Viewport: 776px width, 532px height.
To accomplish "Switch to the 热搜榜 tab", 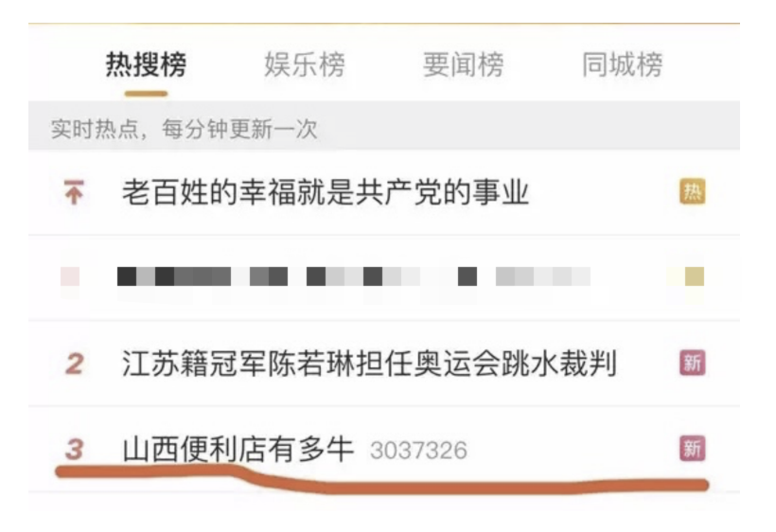I will [146, 64].
